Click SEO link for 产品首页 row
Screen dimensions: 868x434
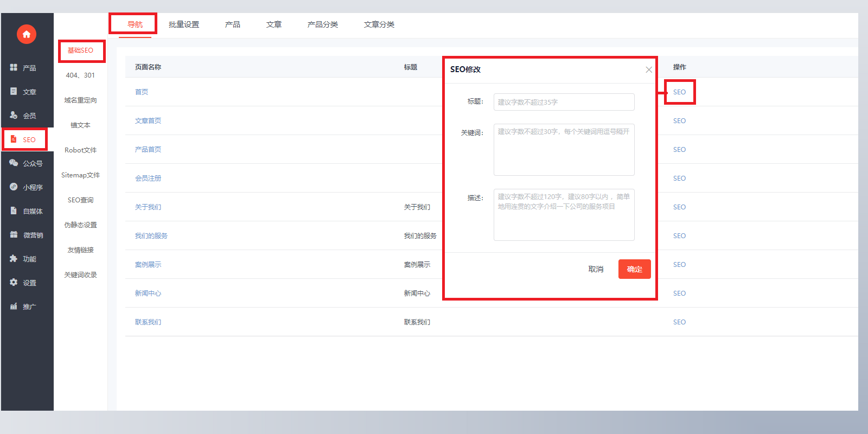coord(679,150)
